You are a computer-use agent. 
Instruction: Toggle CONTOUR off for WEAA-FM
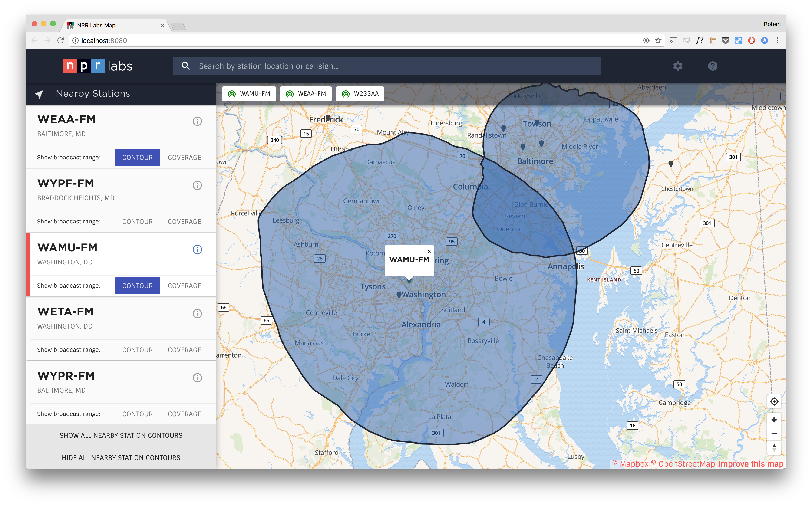tap(137, 157)
